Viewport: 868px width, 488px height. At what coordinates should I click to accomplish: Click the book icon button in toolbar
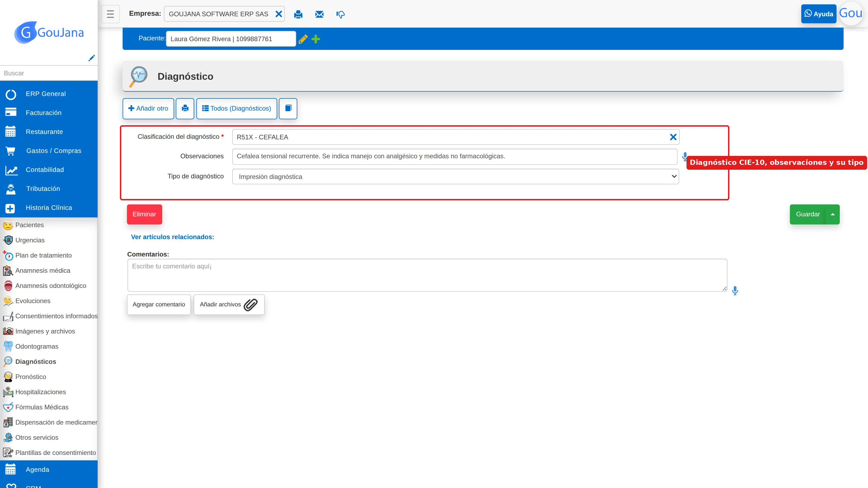pos(288,108)
